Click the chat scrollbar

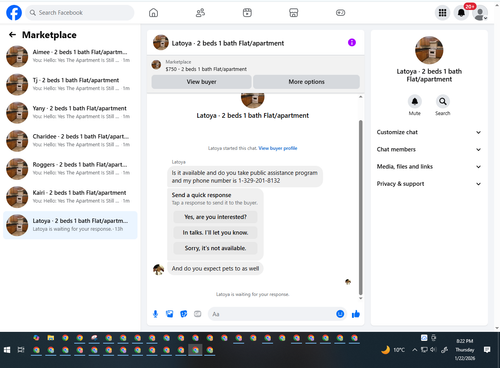pos(360,207)
